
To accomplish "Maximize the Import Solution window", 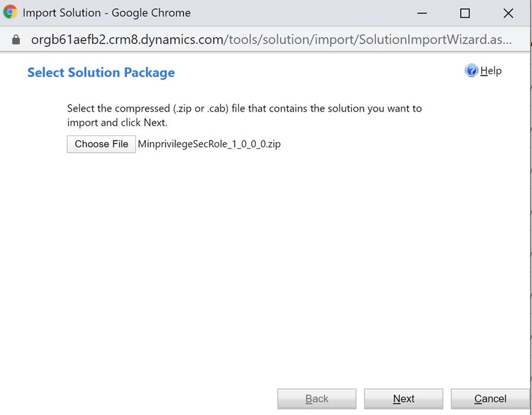I will 464,14.
